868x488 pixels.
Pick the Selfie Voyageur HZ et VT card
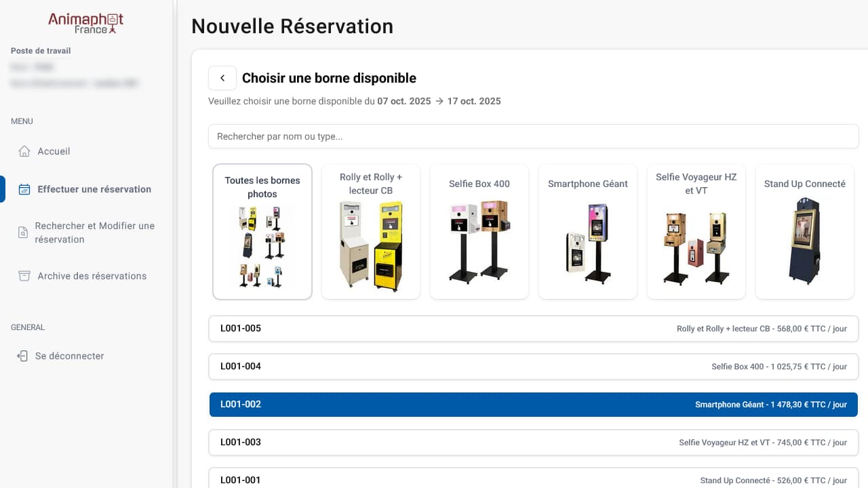coord(696,231)
